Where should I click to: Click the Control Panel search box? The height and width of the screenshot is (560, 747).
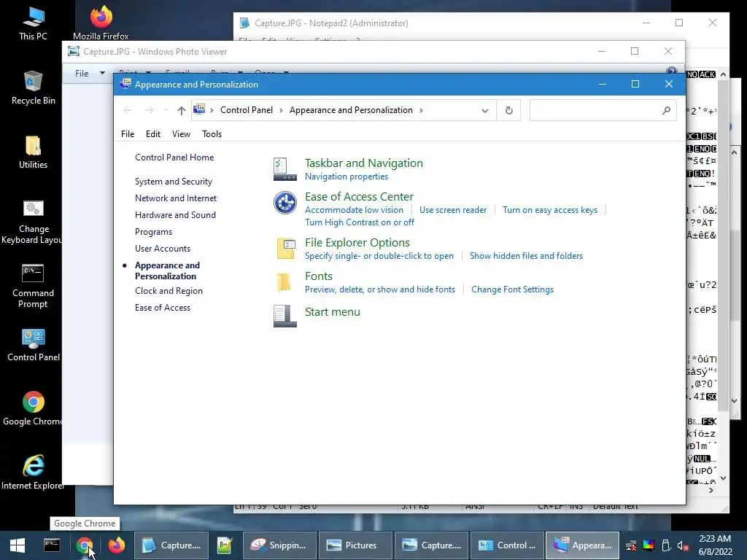click(x=603, y=111)
